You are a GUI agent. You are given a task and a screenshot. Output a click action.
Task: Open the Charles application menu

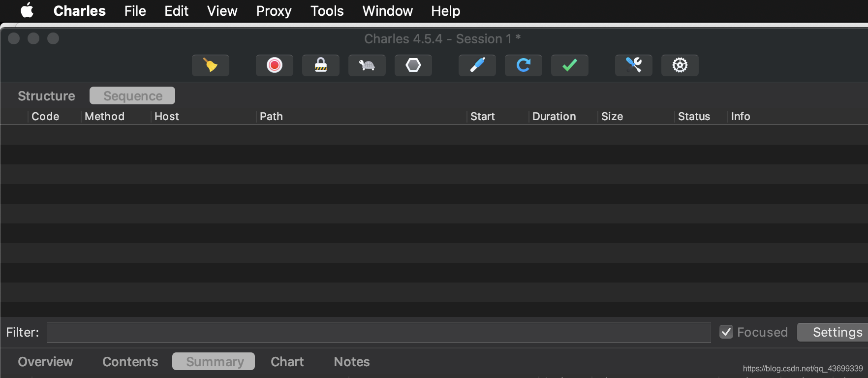pos(80,11)
